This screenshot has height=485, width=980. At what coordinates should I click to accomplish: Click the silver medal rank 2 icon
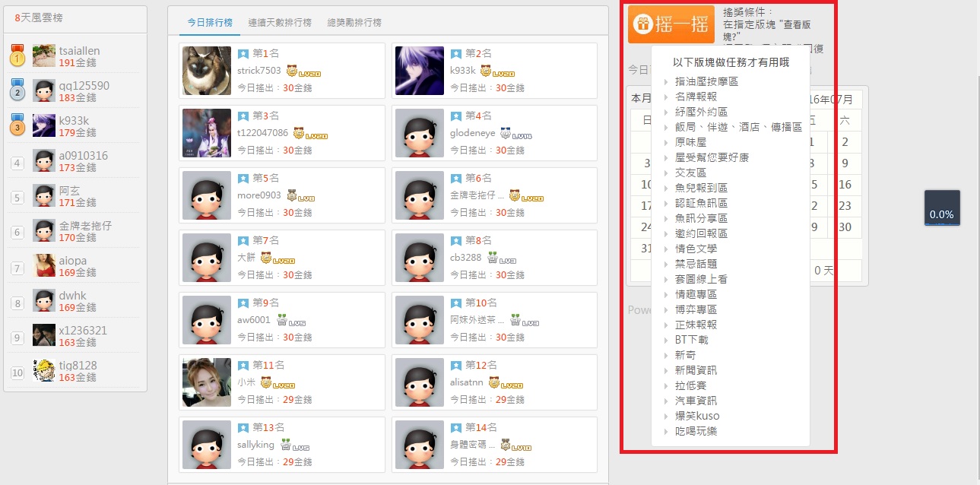(x=17, y=91)
